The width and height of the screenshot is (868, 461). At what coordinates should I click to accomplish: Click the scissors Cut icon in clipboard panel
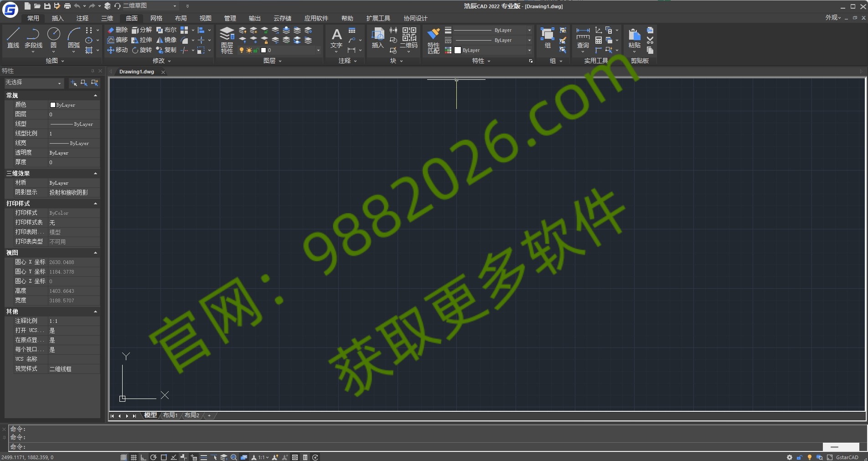(x=650, y=40)
